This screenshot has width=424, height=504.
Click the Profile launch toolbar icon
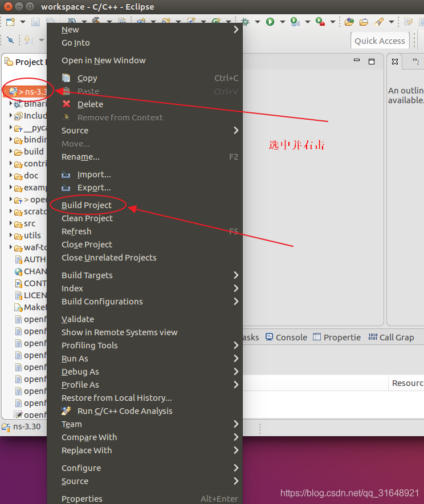coord(295,22)
